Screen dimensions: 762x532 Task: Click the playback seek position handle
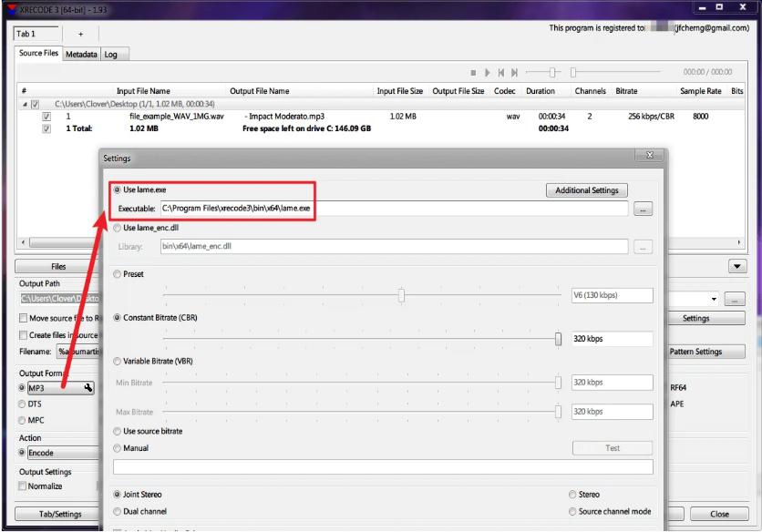[573, 73]
